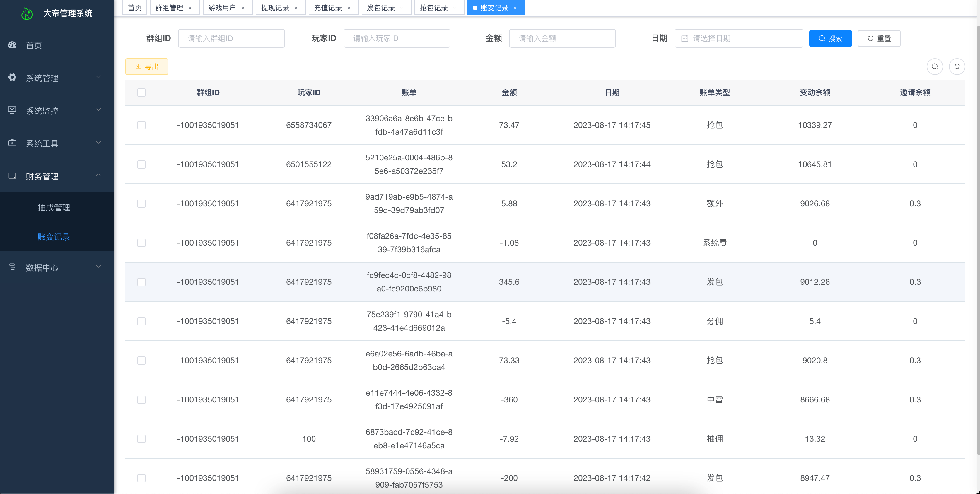
Task: Open the 日期 date picker field
Action: (738, 38)
